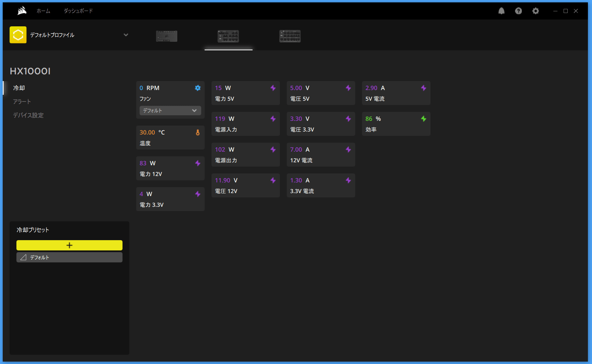
Task: Select the active HX1000i PSU thumbnail
Action: tap(228, 36)
